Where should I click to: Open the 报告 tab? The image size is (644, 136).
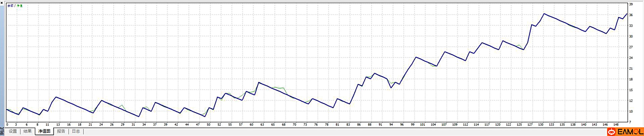click(x=61, y=131)
